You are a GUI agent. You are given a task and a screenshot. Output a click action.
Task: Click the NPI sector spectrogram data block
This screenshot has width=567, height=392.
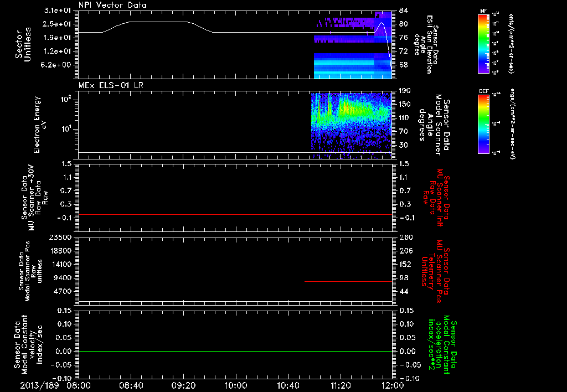353,44
